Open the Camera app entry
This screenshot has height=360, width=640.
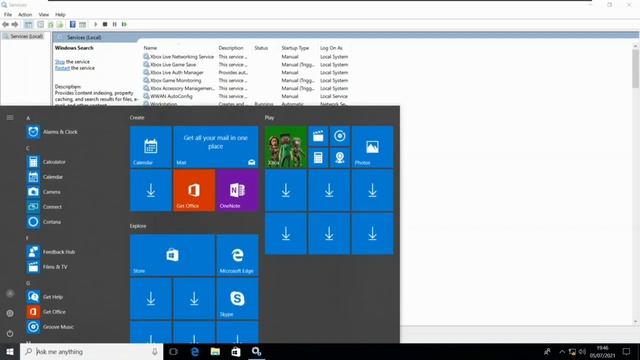coord(44,192)
